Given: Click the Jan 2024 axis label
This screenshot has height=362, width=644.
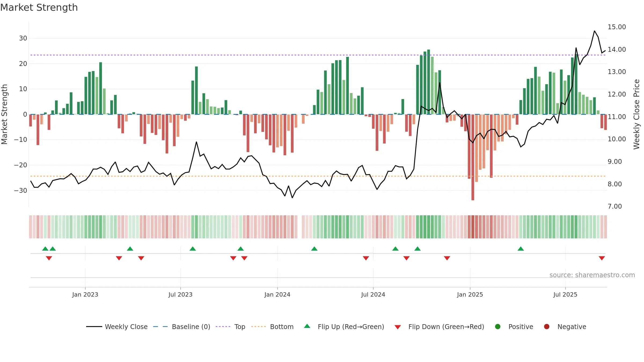Looking at the screenshot, I should coord(277,294).
